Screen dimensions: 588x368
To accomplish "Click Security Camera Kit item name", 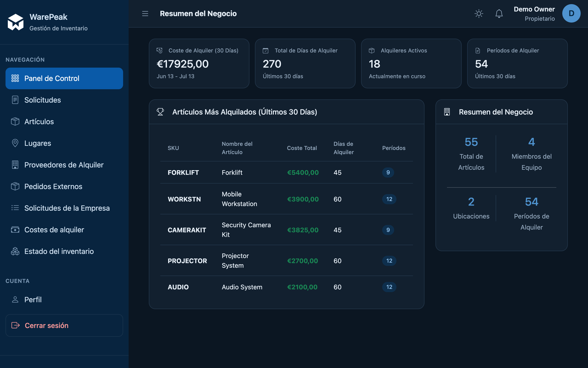I will tap(246, 230).
